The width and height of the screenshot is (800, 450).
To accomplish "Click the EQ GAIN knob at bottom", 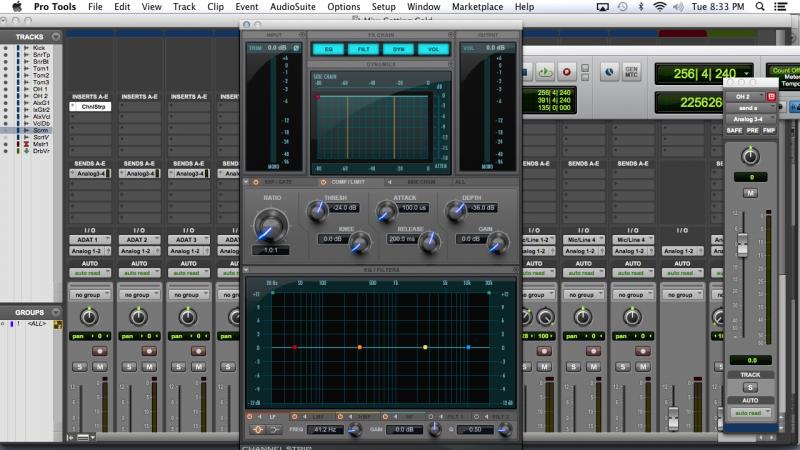I will pos(435,430).
